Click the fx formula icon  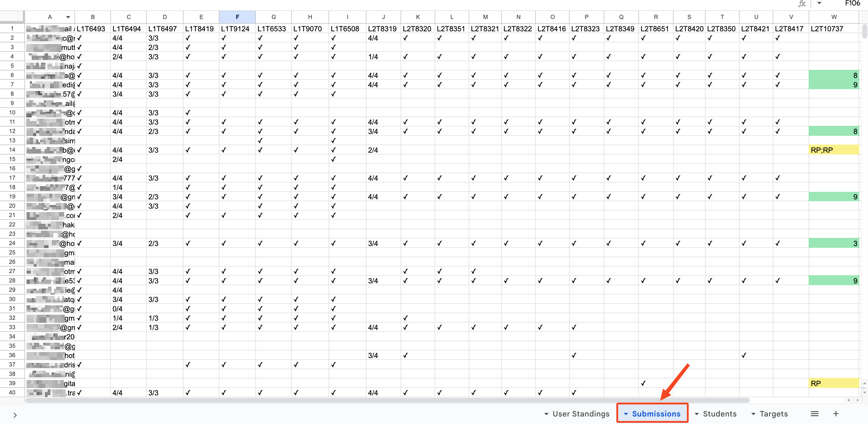pyautogui.click(x=802, y=3)
